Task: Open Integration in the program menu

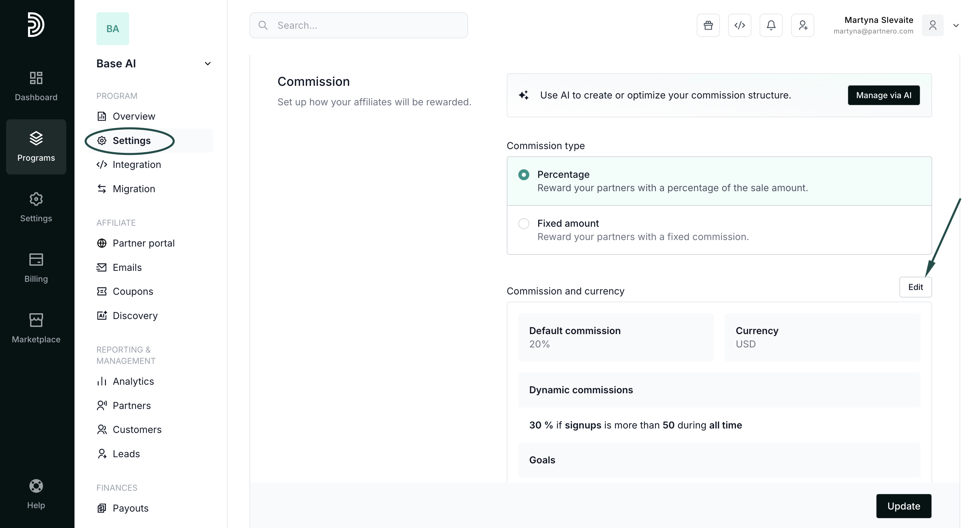Action: pos(137,164)
